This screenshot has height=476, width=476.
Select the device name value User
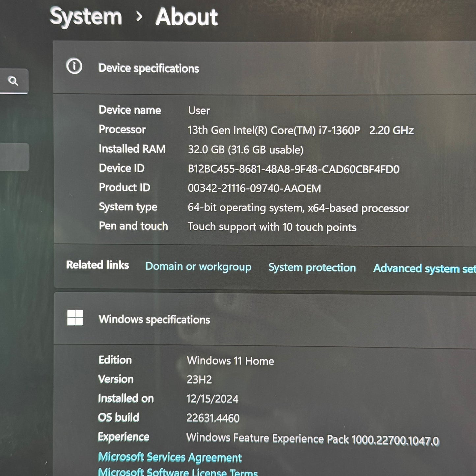click(199, 110)
